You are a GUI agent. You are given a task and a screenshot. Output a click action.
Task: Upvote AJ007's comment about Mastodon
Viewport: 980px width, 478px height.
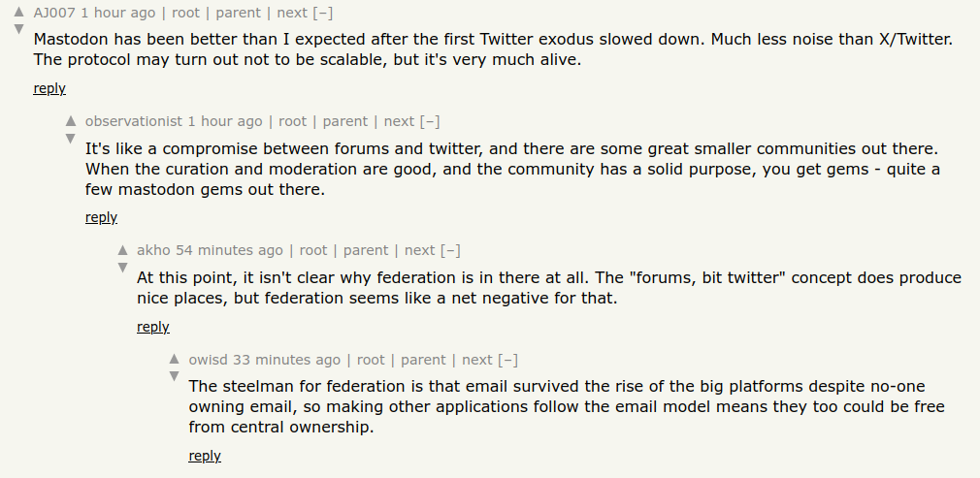tap(18, 13)
